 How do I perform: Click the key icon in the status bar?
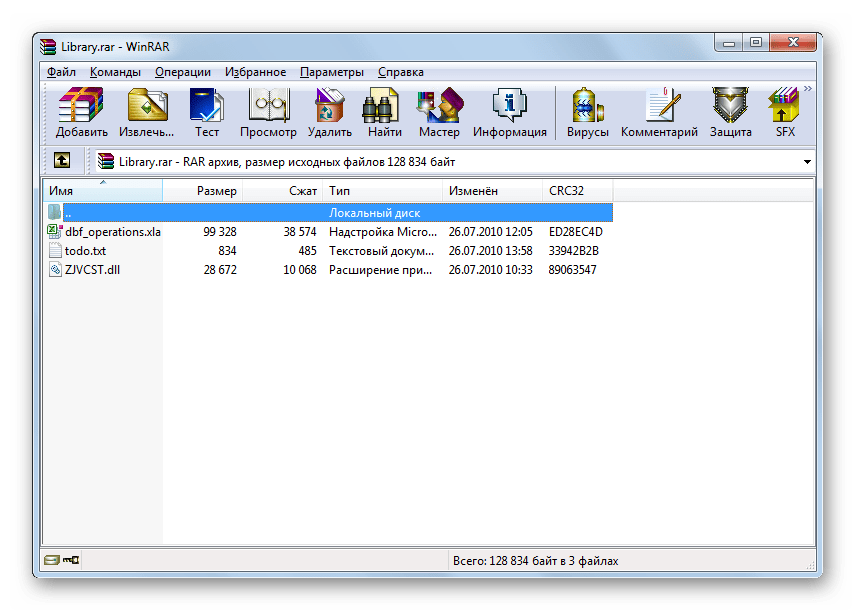(x=71, y=560)
